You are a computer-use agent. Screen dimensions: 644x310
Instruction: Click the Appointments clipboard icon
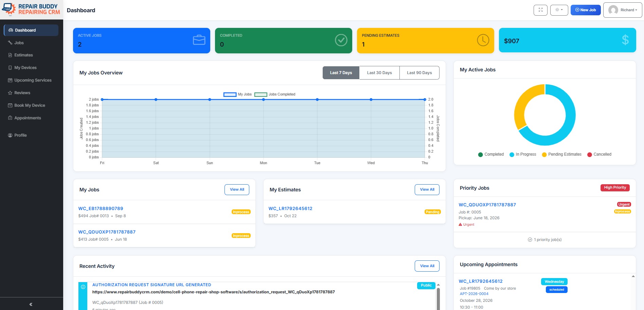click(x=10, y=118)
